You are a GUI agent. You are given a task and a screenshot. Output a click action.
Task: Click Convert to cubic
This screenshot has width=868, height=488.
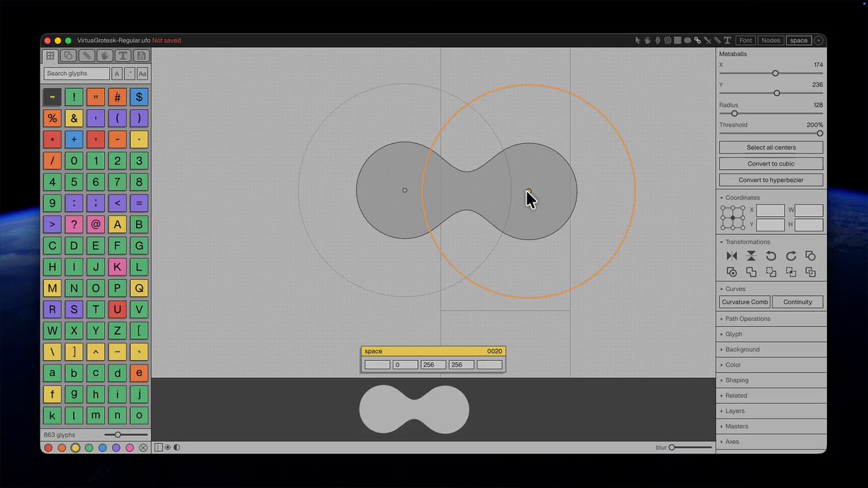[x=771, y=164]
